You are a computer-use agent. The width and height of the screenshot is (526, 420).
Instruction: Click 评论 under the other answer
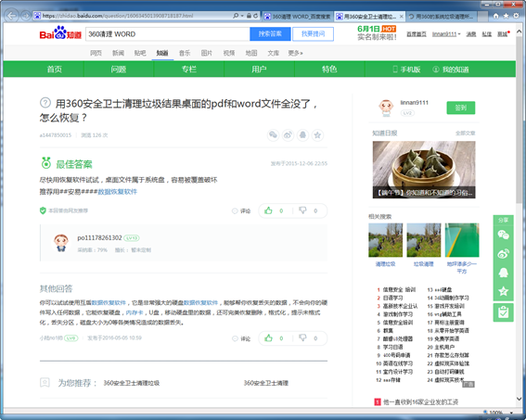pyautogui.click(x=241, y=338)
